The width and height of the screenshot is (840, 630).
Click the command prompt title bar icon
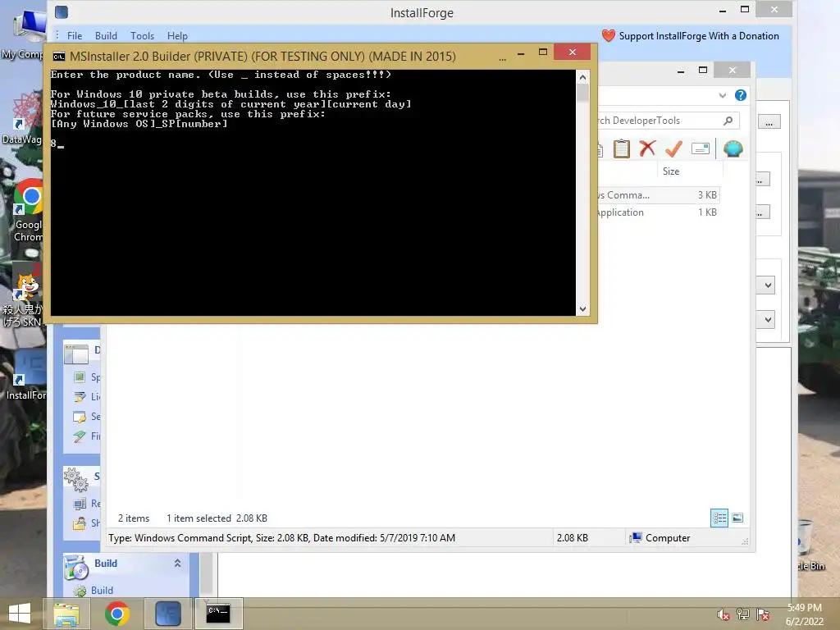click(59, 57)
